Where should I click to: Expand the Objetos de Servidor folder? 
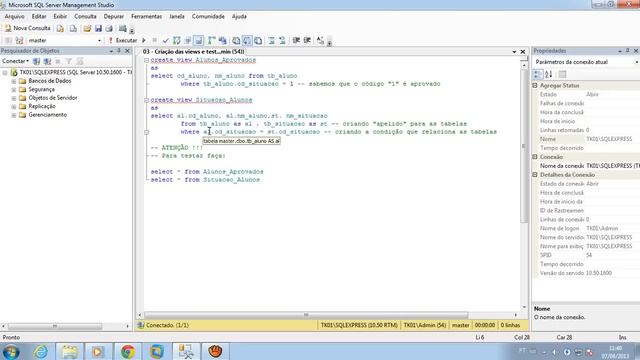(13, 98)
